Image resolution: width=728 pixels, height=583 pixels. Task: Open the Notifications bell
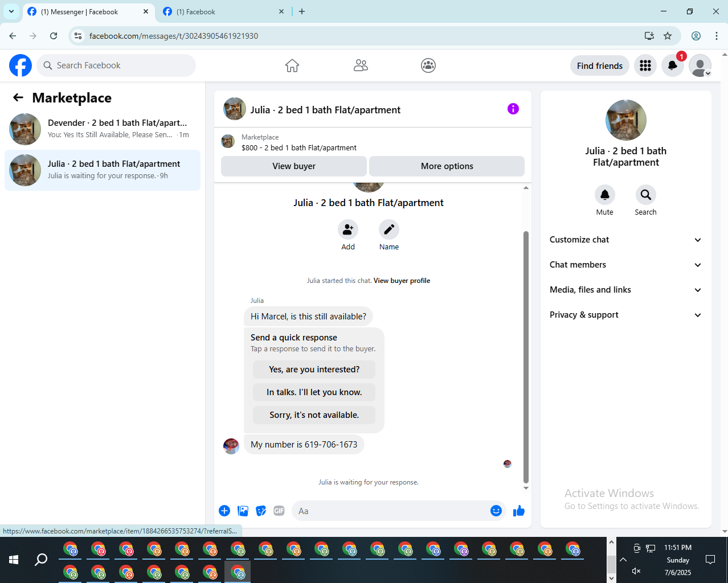pos(673,65)
